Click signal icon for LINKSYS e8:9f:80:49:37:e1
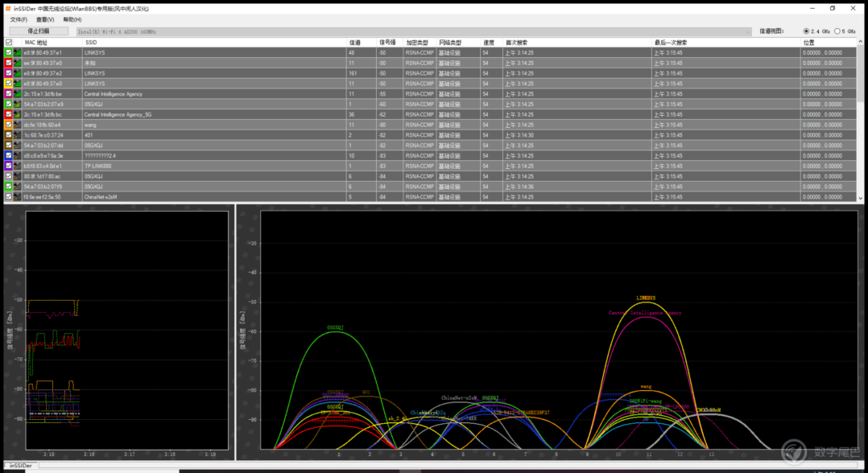The width and height of the screenshot is (868, 473). [17, 52]
